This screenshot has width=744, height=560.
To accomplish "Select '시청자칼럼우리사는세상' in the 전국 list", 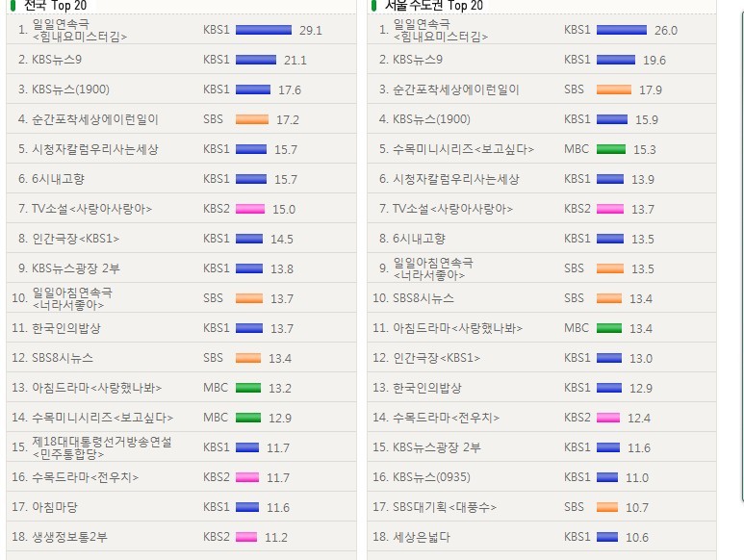I will coord(95,149).
